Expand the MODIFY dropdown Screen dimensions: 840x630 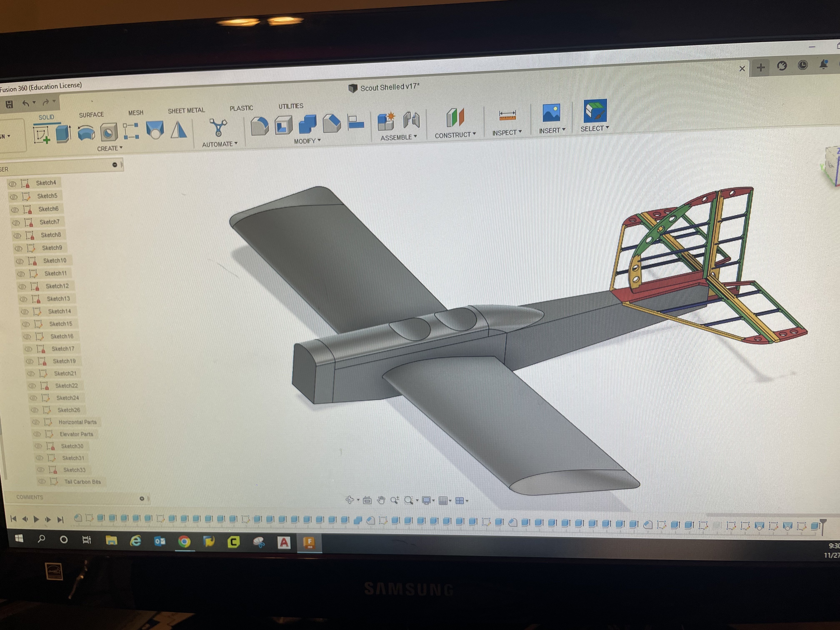pos(307,141)
